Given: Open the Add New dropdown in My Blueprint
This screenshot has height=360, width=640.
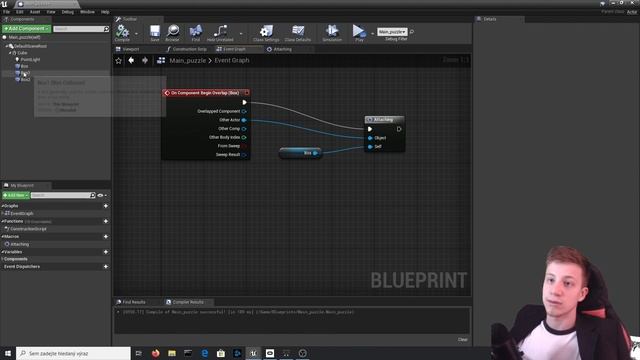Looking at the screenshot, I should tap(16, 196).
